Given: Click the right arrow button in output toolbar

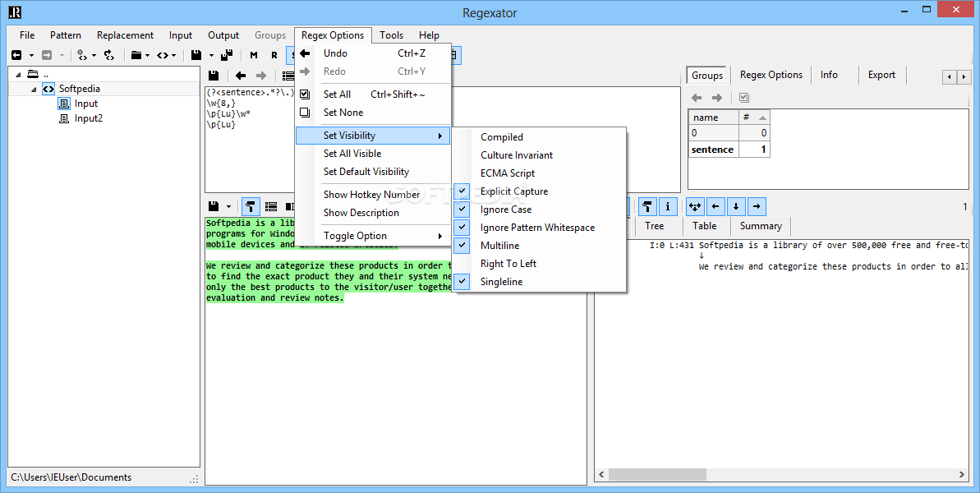Looking at the screenshot, I should pos(757,206).
